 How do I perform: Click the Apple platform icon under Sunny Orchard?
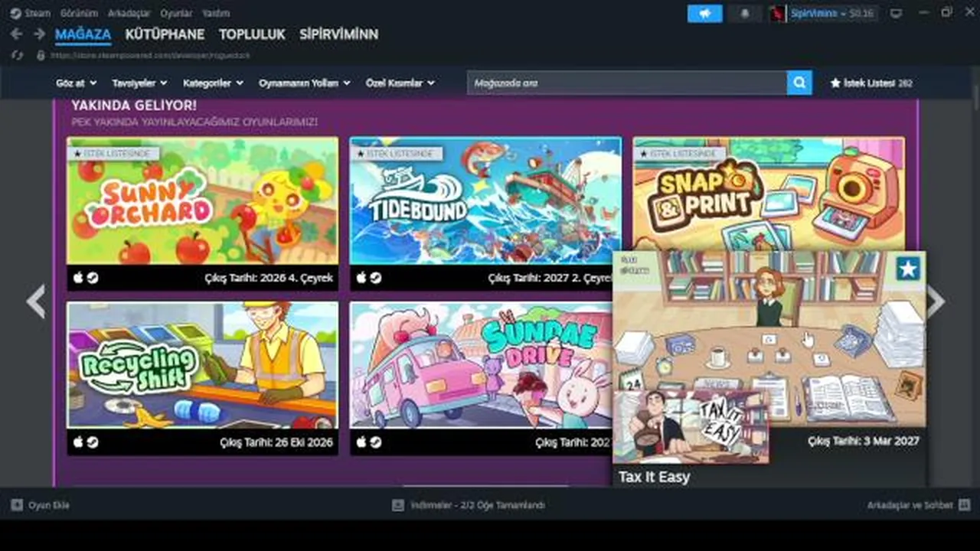78,278
